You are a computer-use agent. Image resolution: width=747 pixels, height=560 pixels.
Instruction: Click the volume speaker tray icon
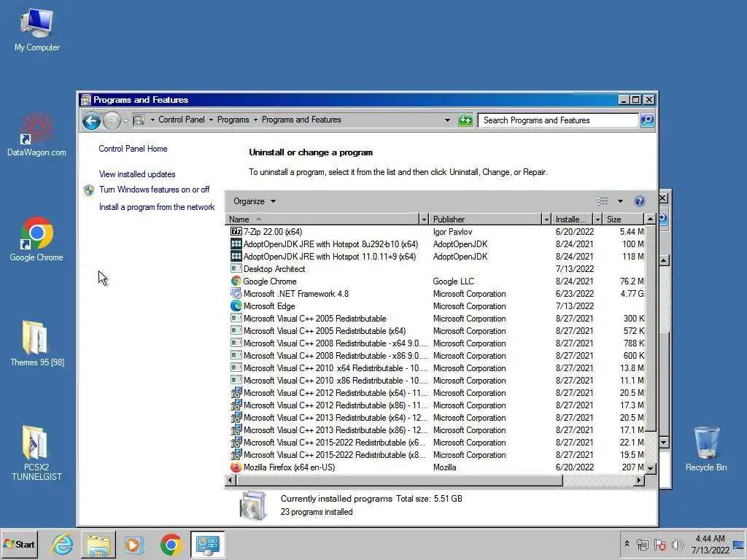[x=677, y=544]
